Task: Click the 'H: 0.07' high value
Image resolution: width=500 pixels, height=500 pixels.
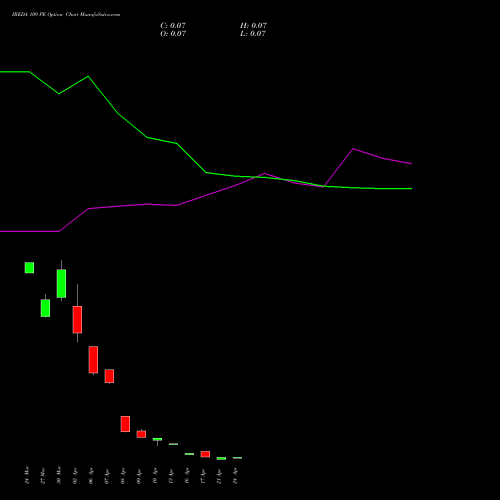Action: pyautogui.click(x=253, y=26)
